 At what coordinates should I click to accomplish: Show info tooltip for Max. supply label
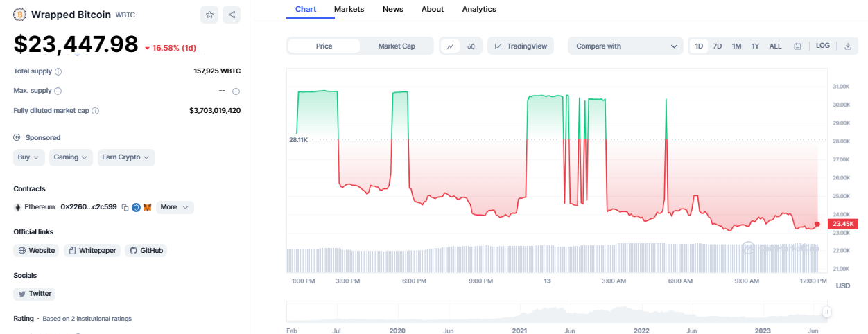(58, 91)
